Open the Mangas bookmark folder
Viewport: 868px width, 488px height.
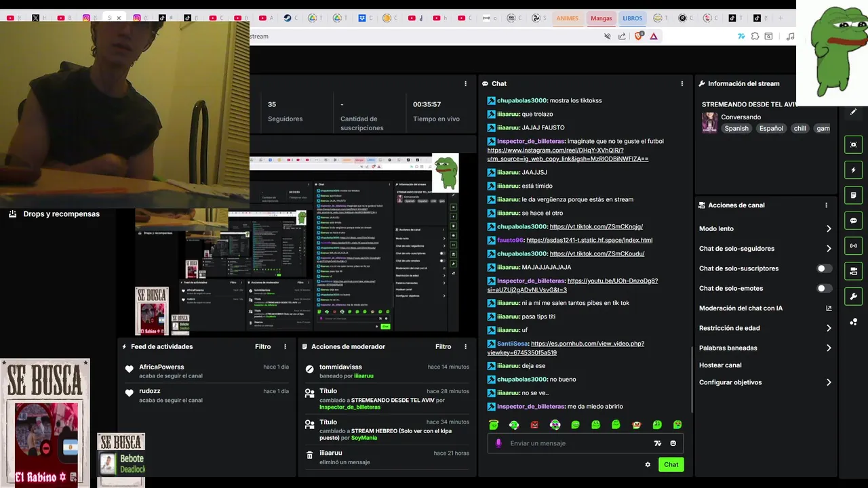601,18
